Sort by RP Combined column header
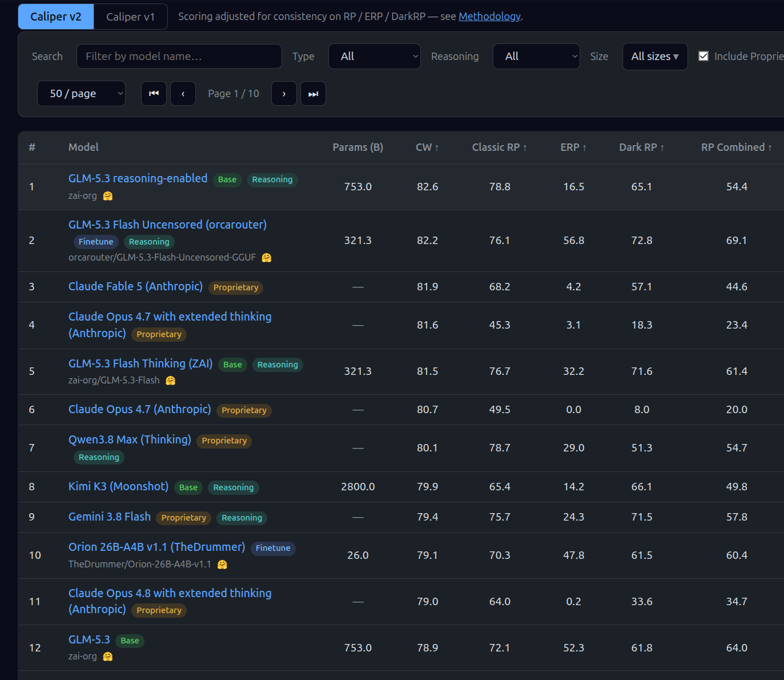Screen dimensions: 784x680 click(737, 147)
